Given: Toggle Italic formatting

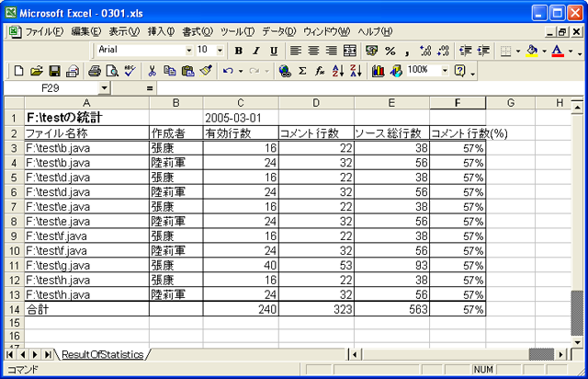Looking at the screenshot, I should click(256, 51).
